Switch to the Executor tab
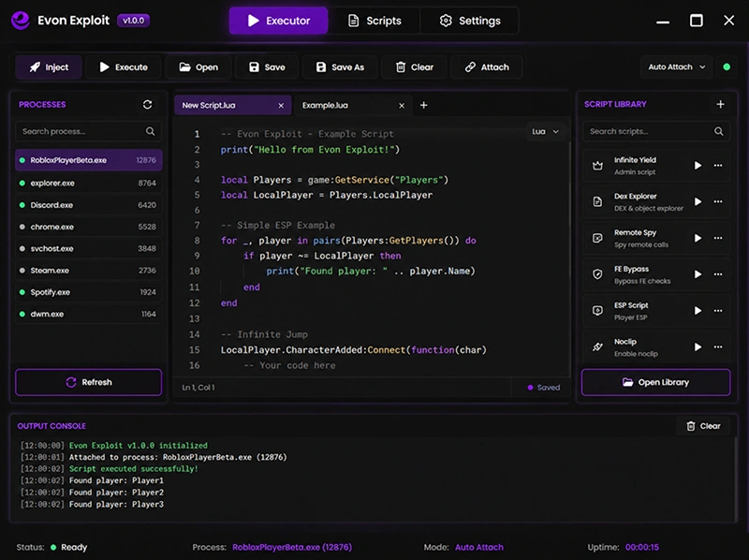Image resolution: width=749 pixels, height=560 pixels. point(278,21)
